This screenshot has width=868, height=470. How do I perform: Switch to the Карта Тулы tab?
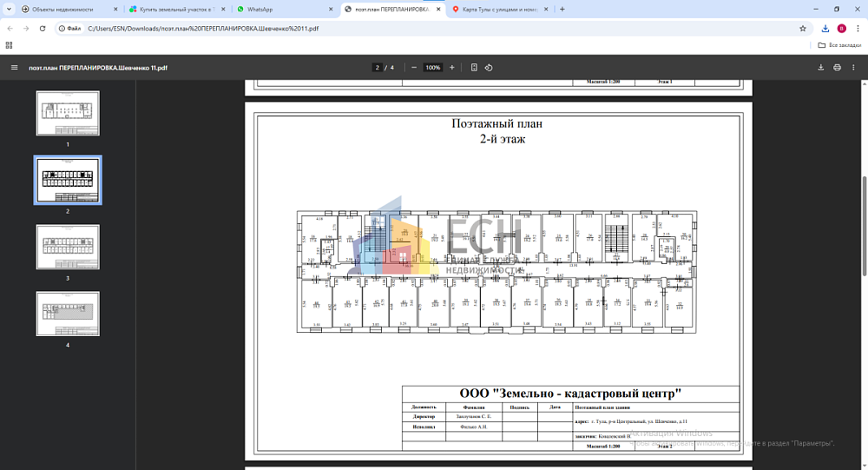pos(500,10)
